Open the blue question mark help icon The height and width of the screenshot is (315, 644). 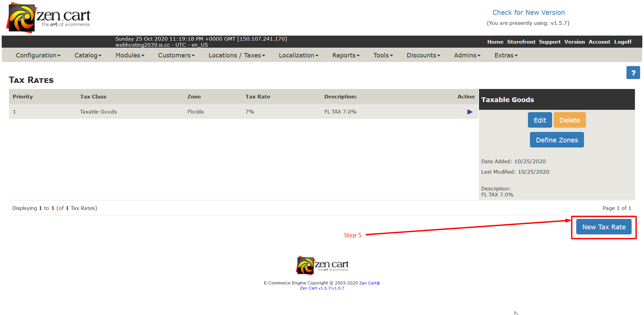coord(633,73)
